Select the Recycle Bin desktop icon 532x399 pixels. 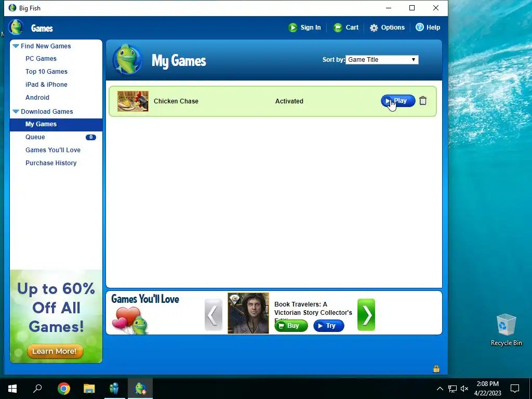tap(506, 330)
